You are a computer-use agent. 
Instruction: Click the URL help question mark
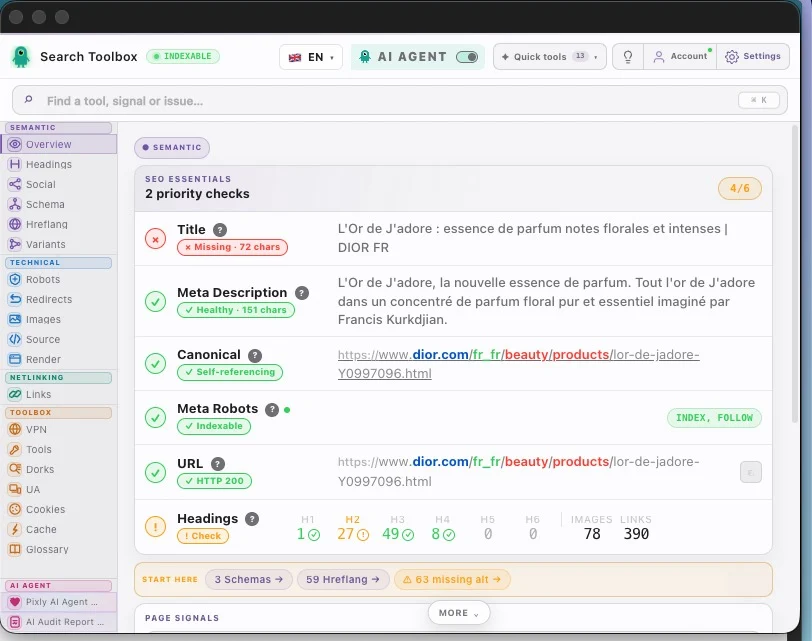tap(218, 464)
